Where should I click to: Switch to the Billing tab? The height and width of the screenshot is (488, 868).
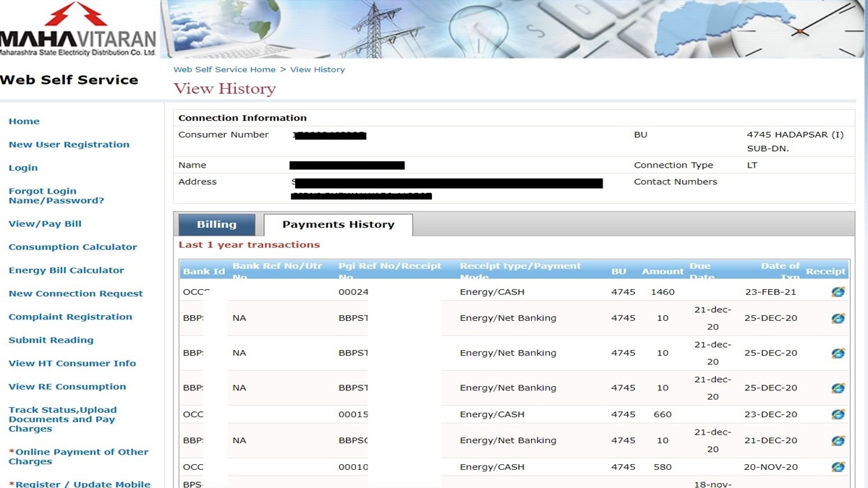pos(216,224)
